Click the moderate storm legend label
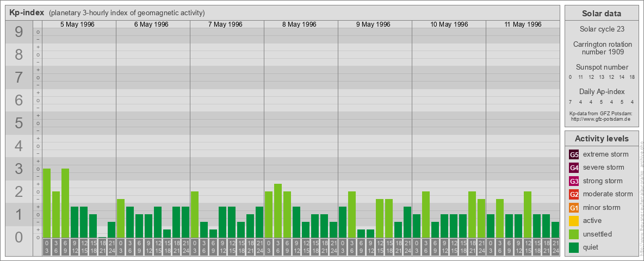 [608, 194]
